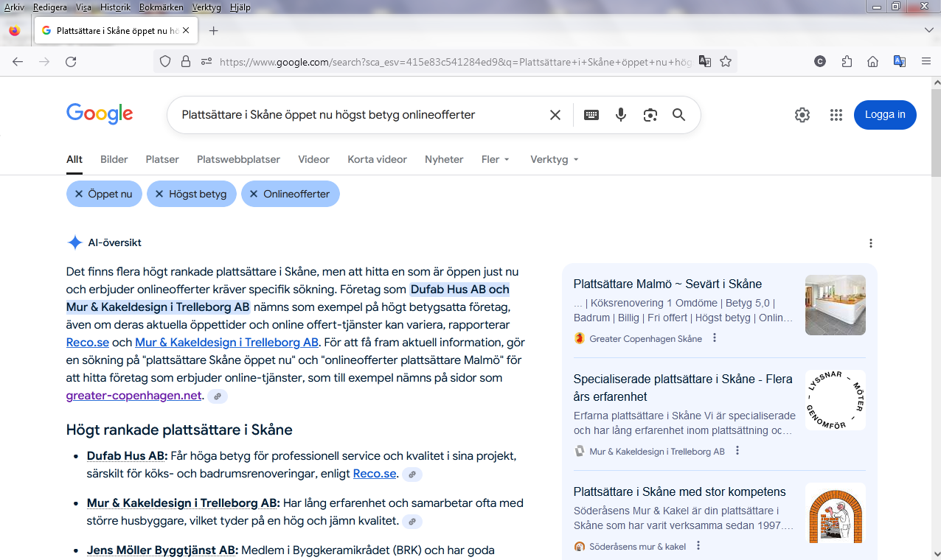Click the kitchen thumbnail for Plattsättare Malmö
941x560 pixels.
(x=835, y=305)
